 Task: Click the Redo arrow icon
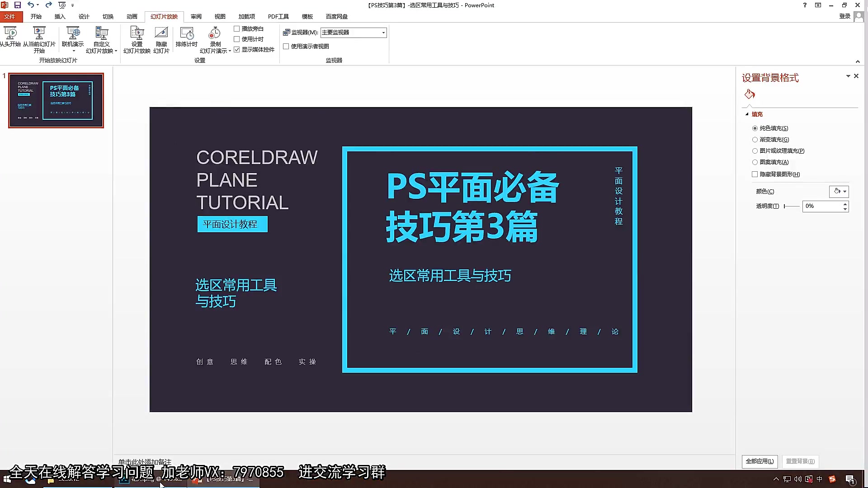click(x=49, y=5)
